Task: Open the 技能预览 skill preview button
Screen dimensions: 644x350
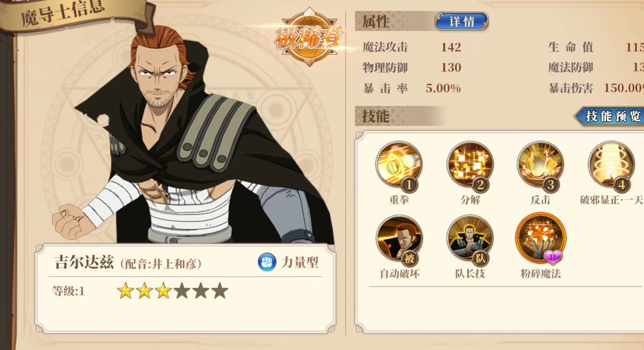Action: [x=610, y=116]
